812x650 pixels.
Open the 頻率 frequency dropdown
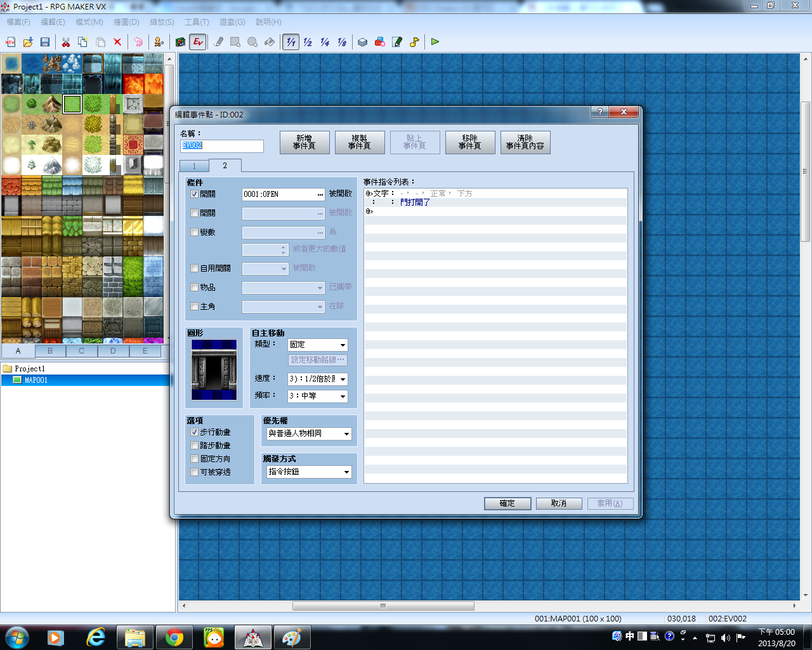click(x=318, y=396)
